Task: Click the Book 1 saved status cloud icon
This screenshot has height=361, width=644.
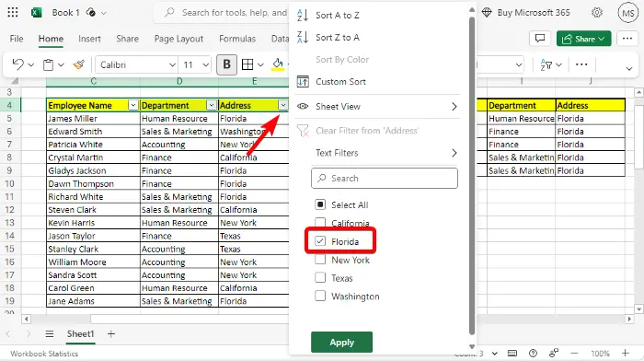Action: pyautogui.click(x=91, y=13)
